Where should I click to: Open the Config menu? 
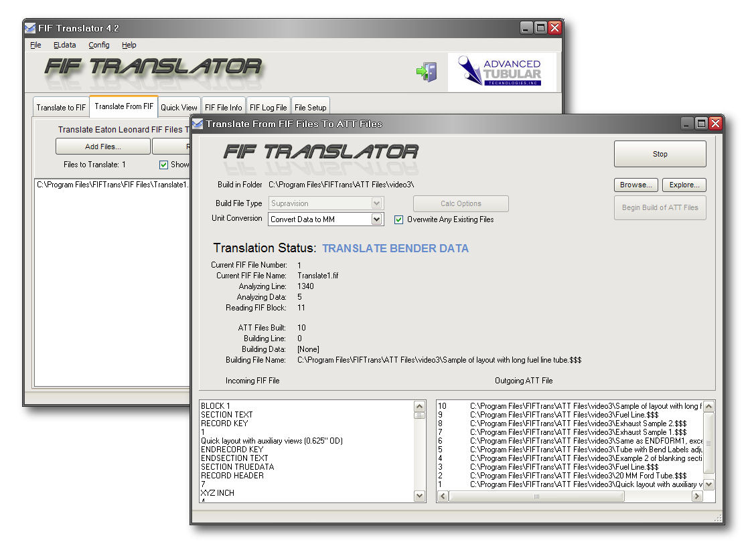tap(99, 45)
